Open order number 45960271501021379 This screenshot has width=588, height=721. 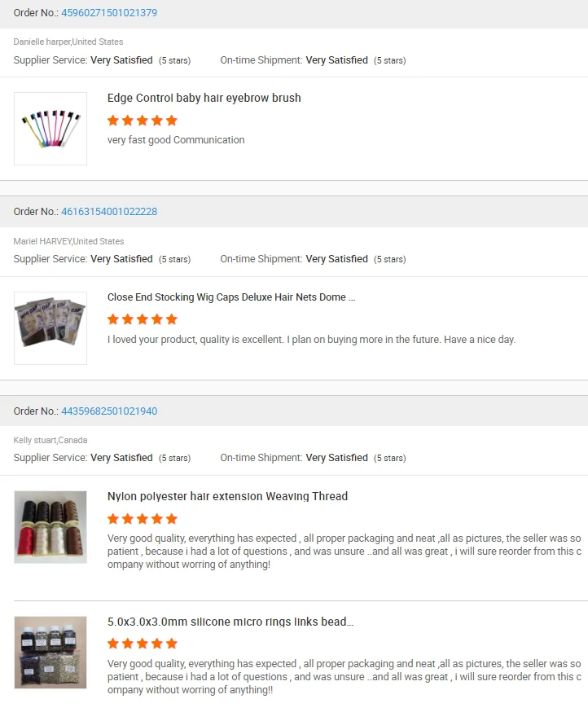click(x=109, y=13)
